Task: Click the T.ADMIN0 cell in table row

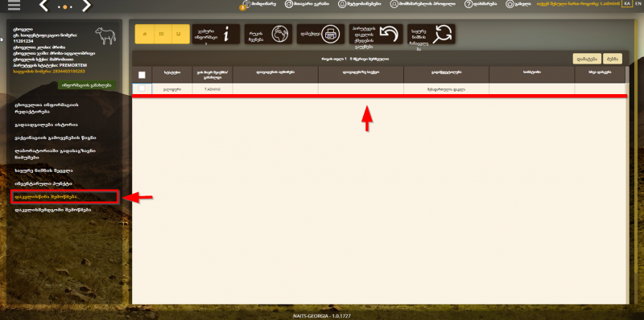Action: pyautogui.click(x=213, y=89)
